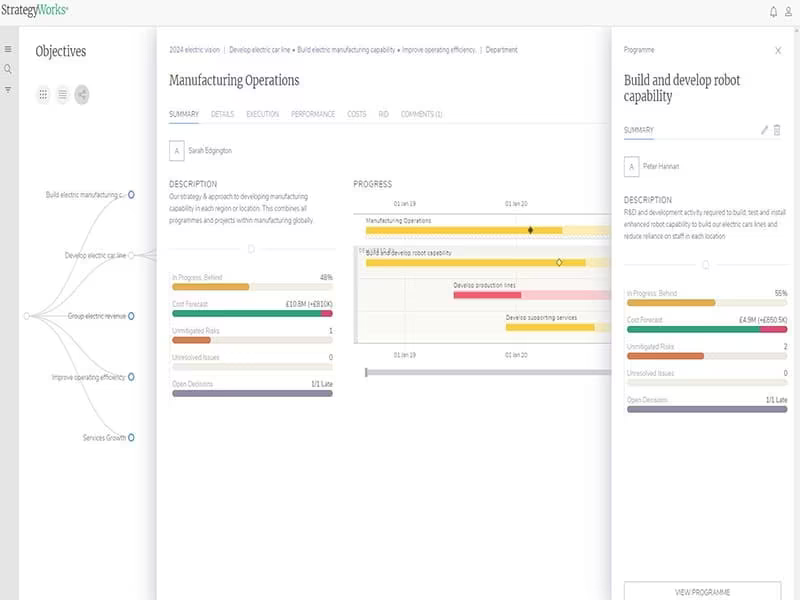The height and width of the screenshot is (600, 800).
Task: Open the user profile icon
Action: 788,12
